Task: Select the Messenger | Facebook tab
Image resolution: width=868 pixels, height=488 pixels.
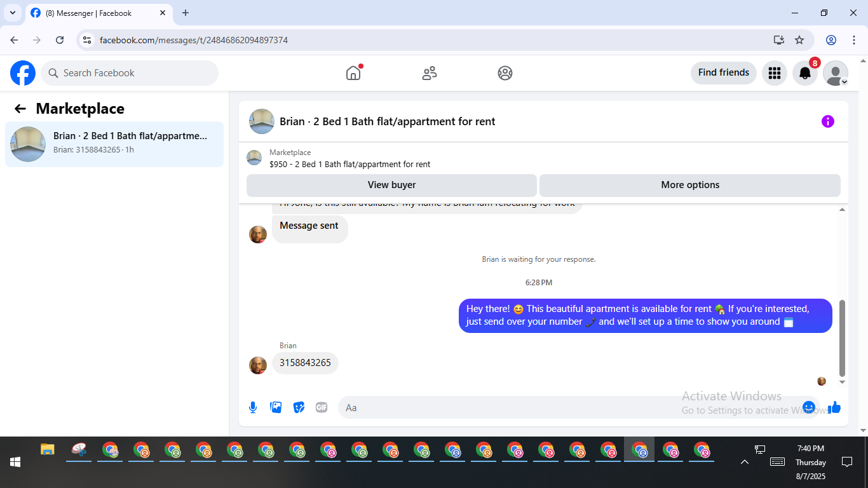Action: click(98, 13)
